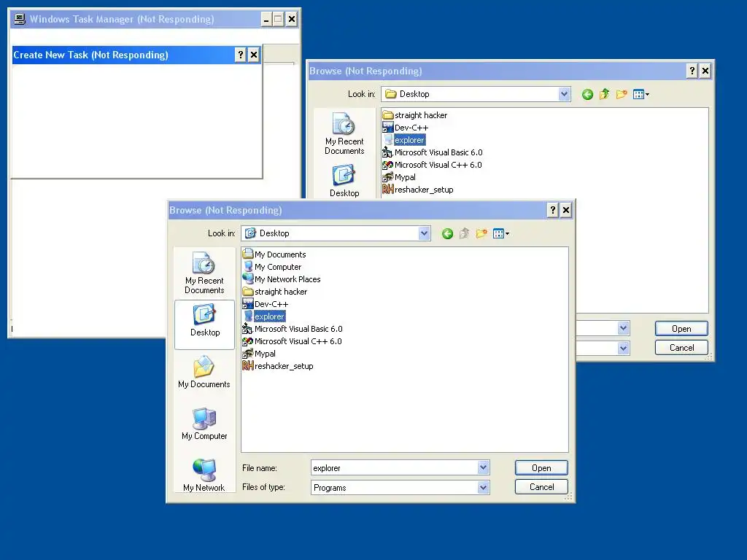This screenshot has height=560, width=747.
Task: Click Windows Task Manager title bar icon
Action: click(20, 19)
